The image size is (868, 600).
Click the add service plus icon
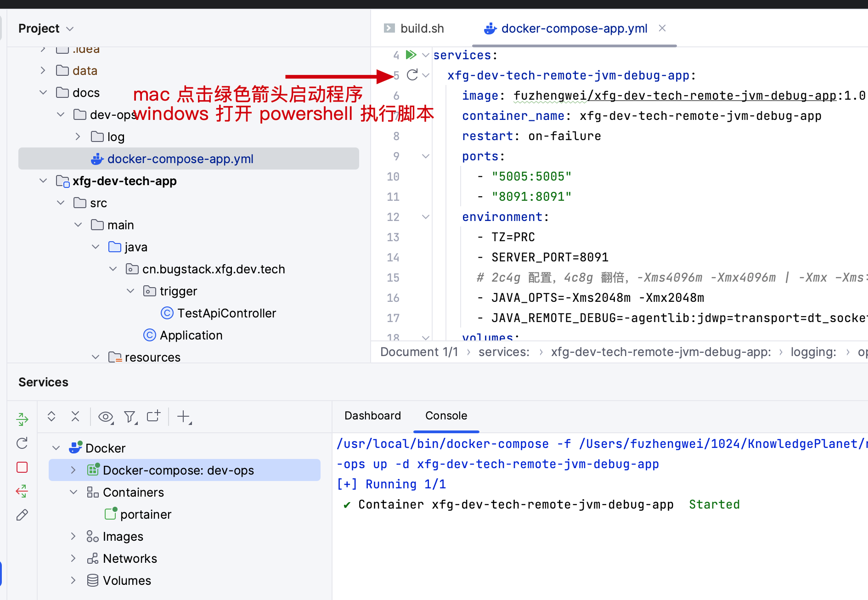184,417
